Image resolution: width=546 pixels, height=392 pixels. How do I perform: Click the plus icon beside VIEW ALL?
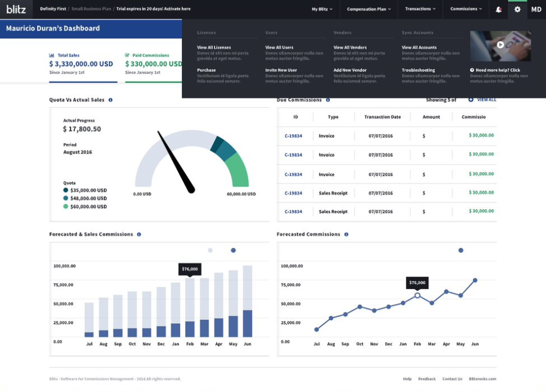(x=470, y=100)
